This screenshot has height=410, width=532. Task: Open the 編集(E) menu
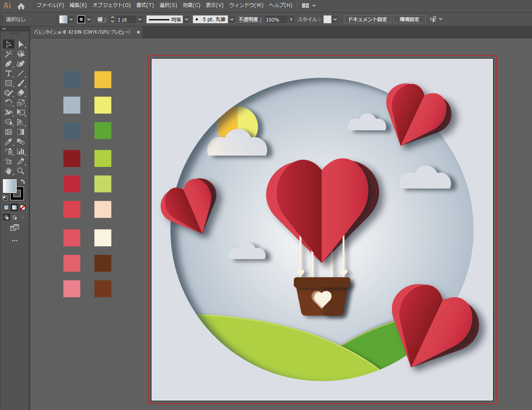tap(78, 6)
